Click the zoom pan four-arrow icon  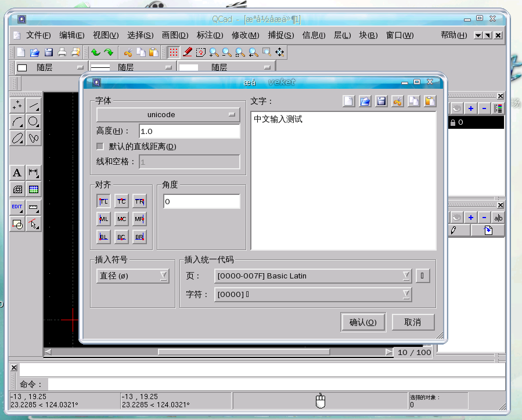pyautogui.click(x=280, y=52)
